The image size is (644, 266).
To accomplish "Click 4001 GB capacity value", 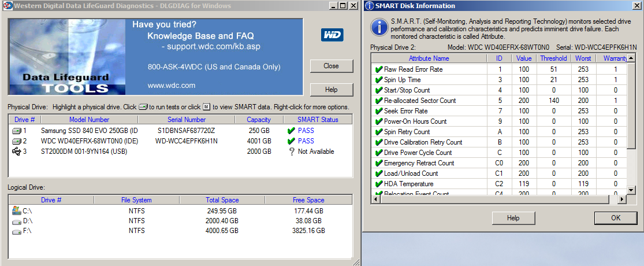I will [x=259, y=141].
